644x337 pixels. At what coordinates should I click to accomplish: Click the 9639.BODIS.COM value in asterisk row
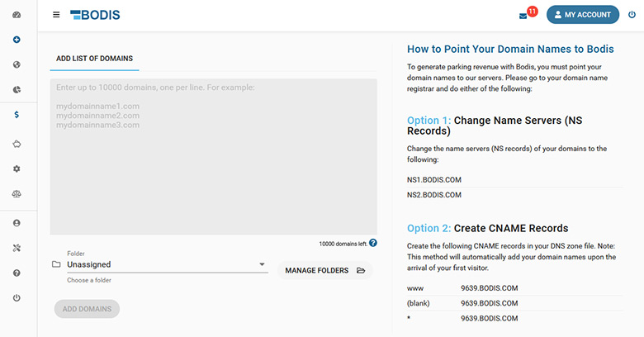point(489,319)
